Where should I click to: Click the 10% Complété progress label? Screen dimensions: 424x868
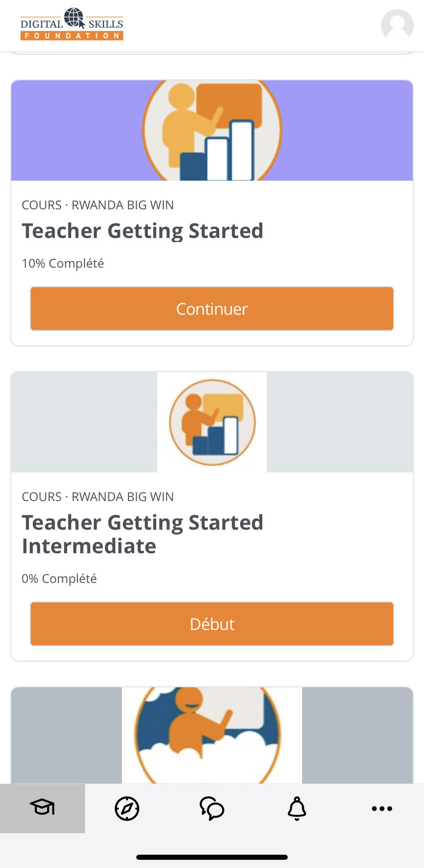pos(62,263)
